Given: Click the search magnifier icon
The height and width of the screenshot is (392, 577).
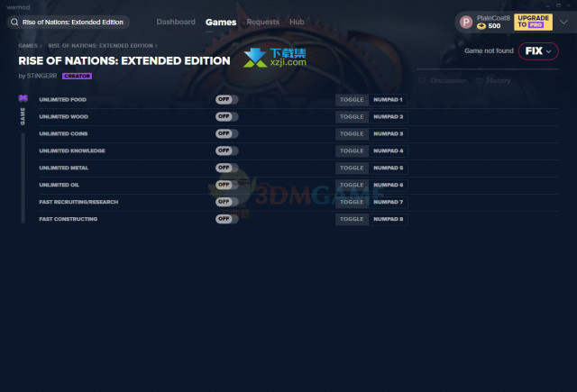Looking at the screenshot, I should pyautogui.click(x=14, y=22).
